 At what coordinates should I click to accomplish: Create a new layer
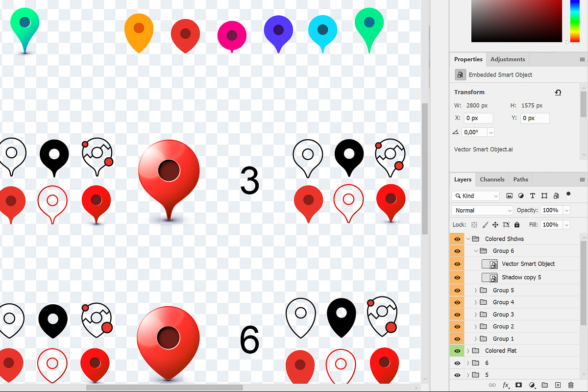pos(558,385)
